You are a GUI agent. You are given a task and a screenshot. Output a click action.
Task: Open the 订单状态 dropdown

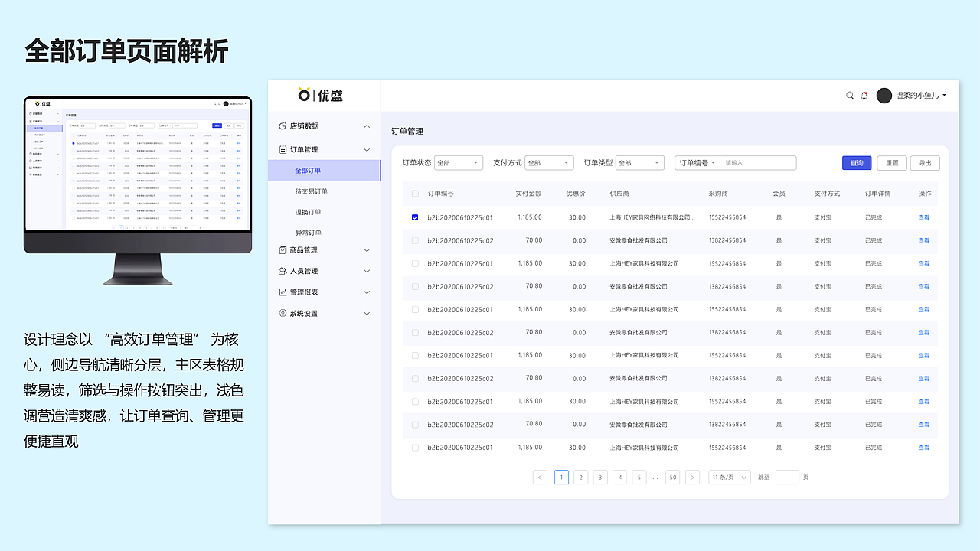tap(458, 162)
